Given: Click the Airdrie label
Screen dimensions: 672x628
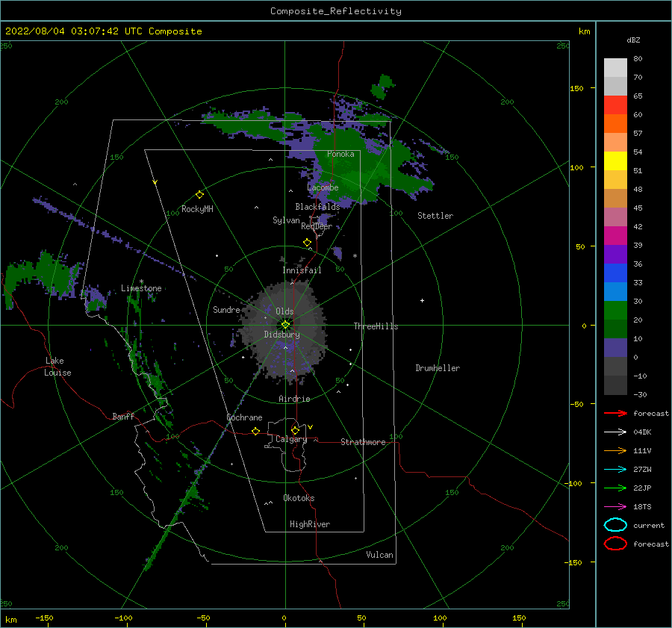Looking at the screenshot, I should point(294,399).
